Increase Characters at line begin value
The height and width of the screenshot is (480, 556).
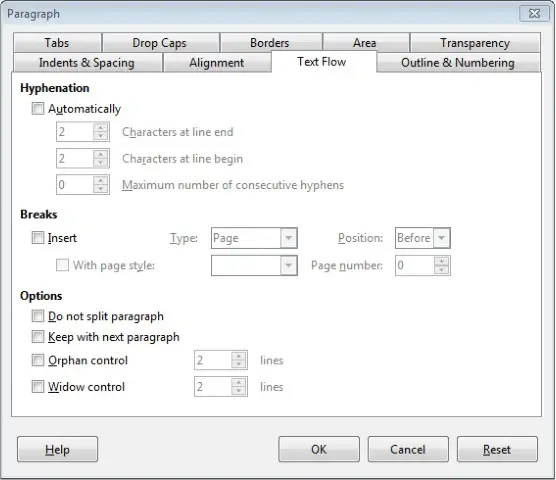tap(101, 154)
